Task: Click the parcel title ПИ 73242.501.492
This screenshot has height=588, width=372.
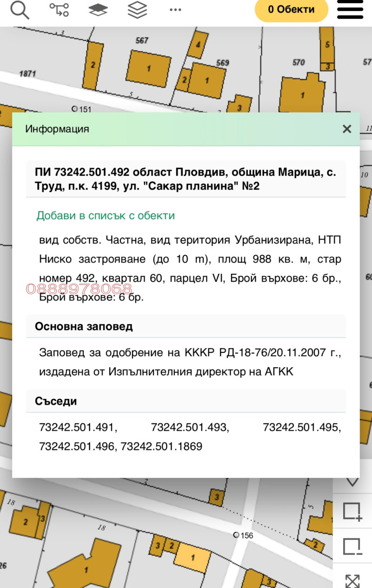Action: (x=185, y=178)
